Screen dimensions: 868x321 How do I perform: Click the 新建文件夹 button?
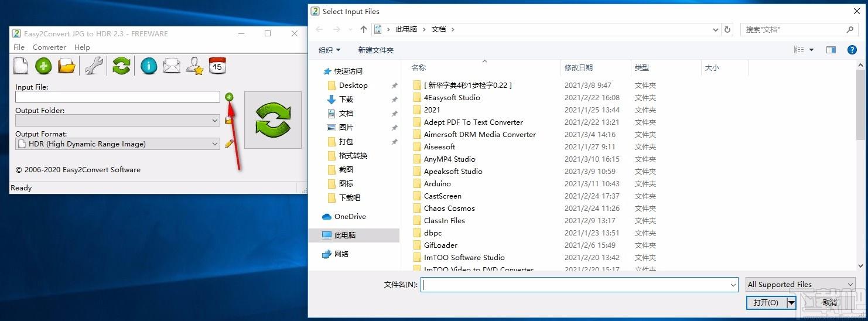376,50
